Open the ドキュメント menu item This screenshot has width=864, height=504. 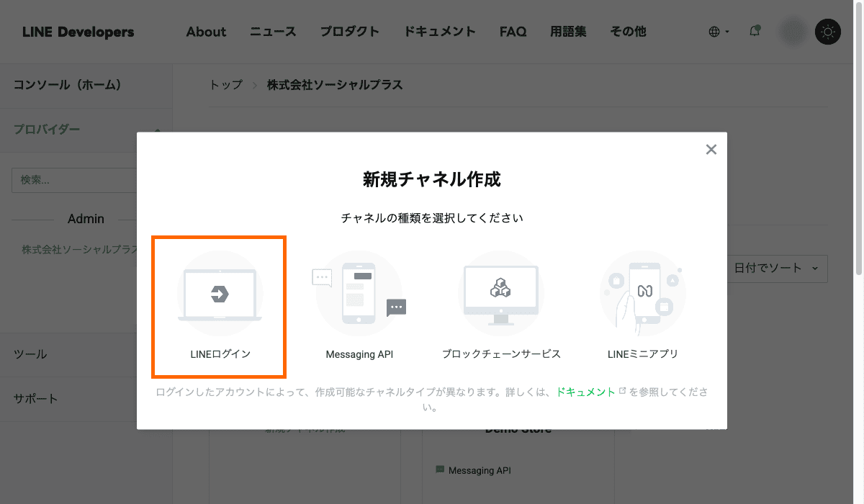[440, 32]
